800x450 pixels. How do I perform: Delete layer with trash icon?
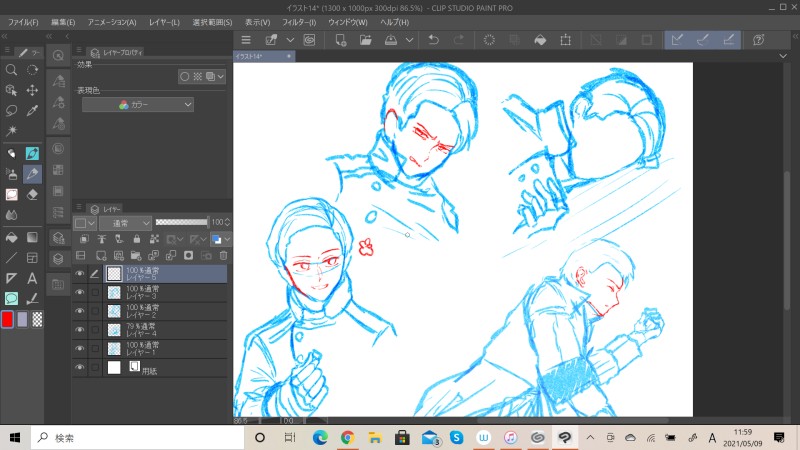point(223,256)
